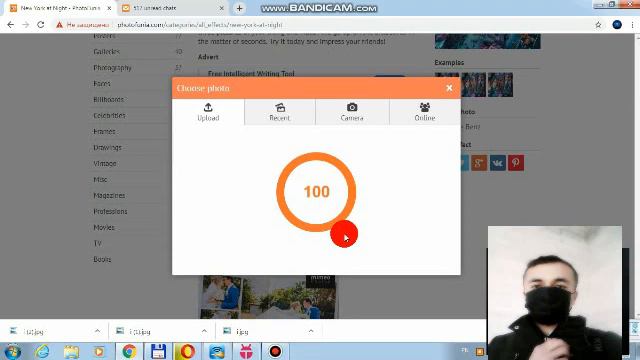Screen dimensions: 640x360
Task: Open the Frames category
Action: click(104, 131)
